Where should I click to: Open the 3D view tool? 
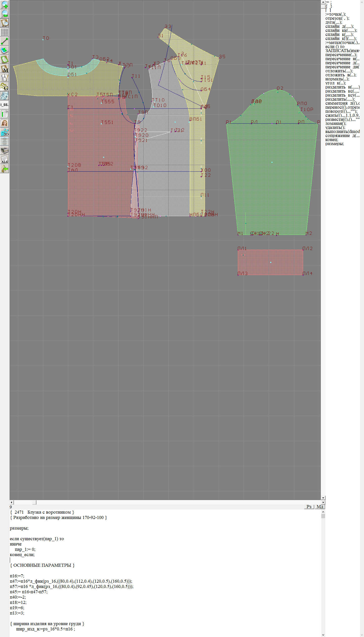point(5,132)
